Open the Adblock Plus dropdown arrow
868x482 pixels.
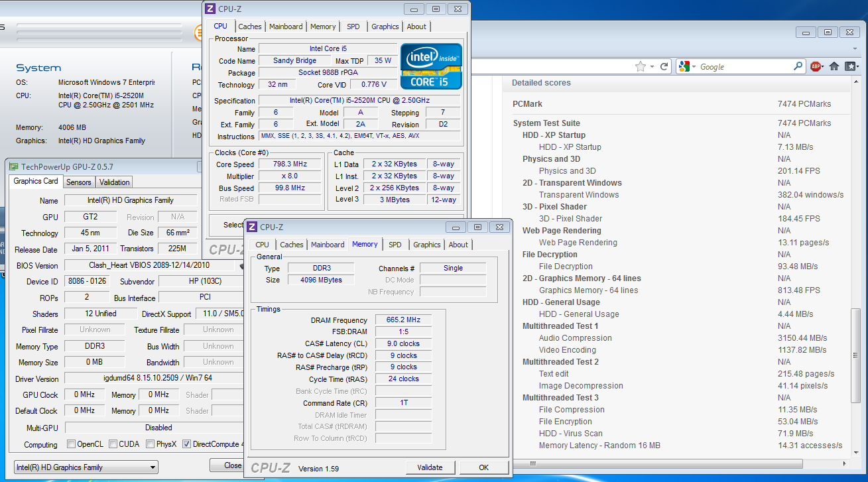824,66
